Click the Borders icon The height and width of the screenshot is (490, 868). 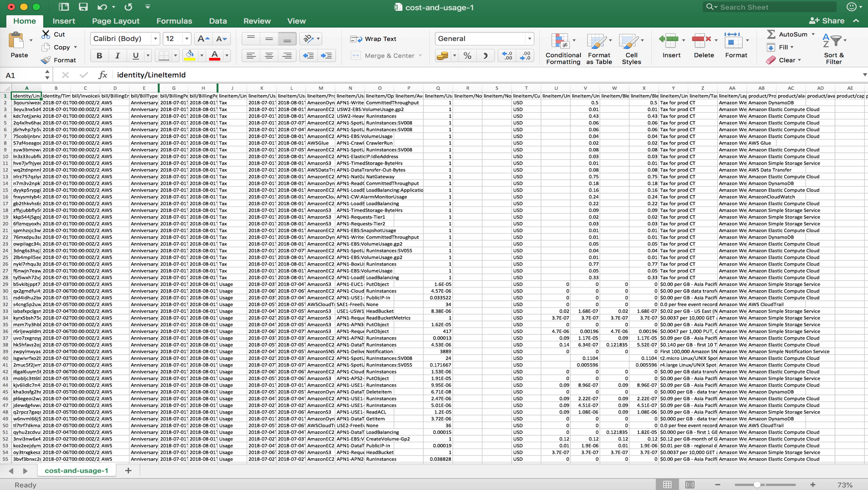pos(164,56)
